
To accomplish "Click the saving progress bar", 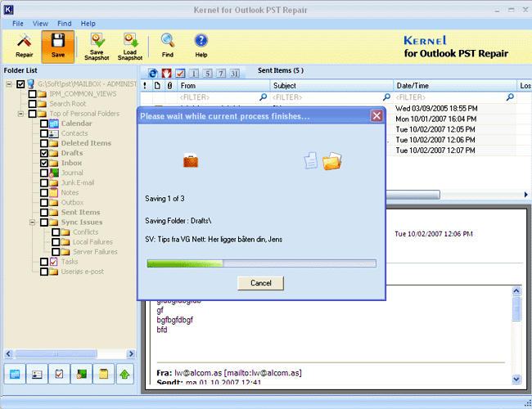I will coord(262,263).
